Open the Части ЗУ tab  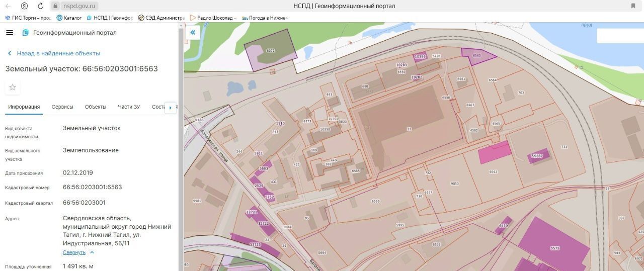[x=129, y=107]
